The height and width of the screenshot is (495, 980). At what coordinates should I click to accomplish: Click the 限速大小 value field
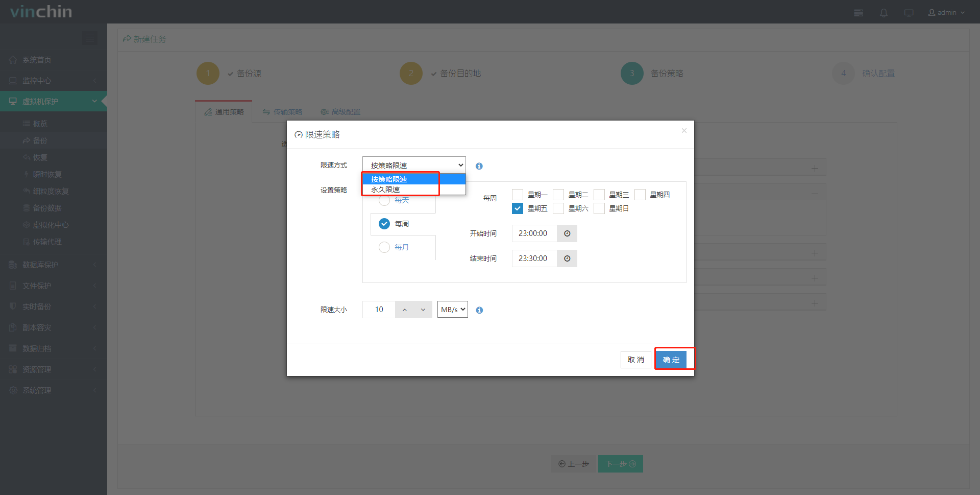tap(379, 310)
